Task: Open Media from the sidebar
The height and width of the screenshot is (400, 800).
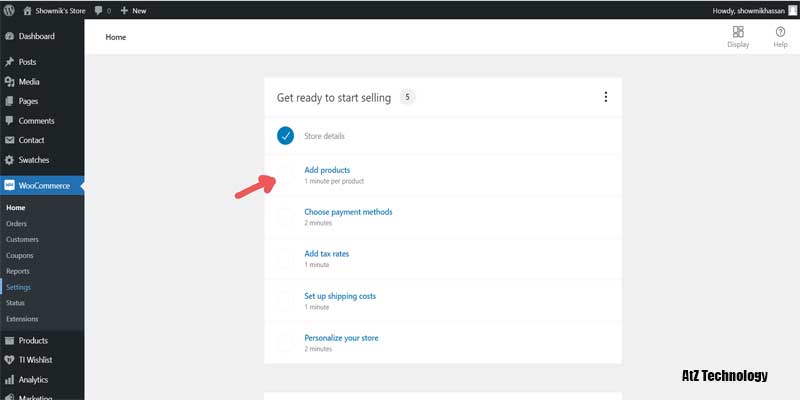Action: point(29,82)
